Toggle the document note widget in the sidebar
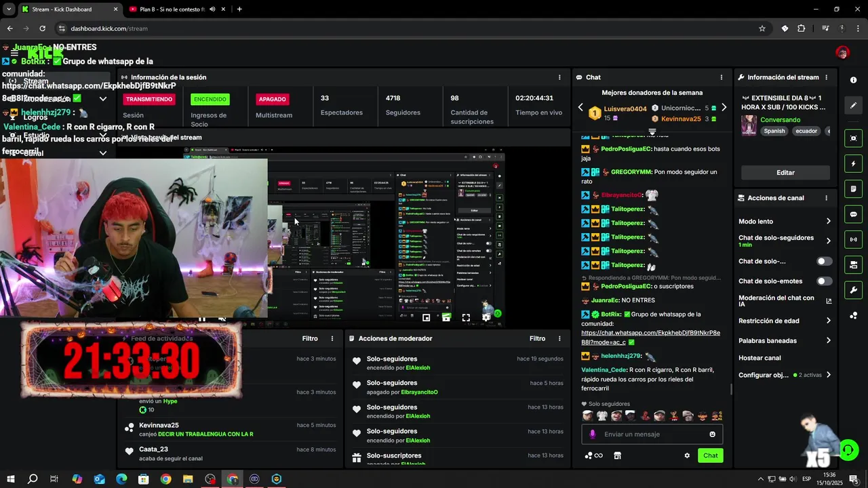 pos(853,189)
